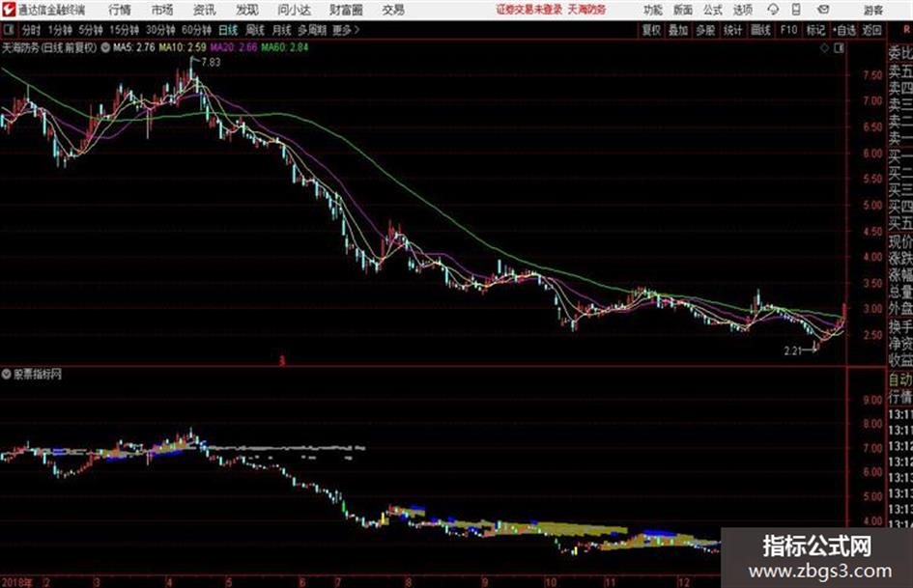This screenshot has height=588, width=913.
Task: Select the 日线 daily period
Action: [228, 30]
